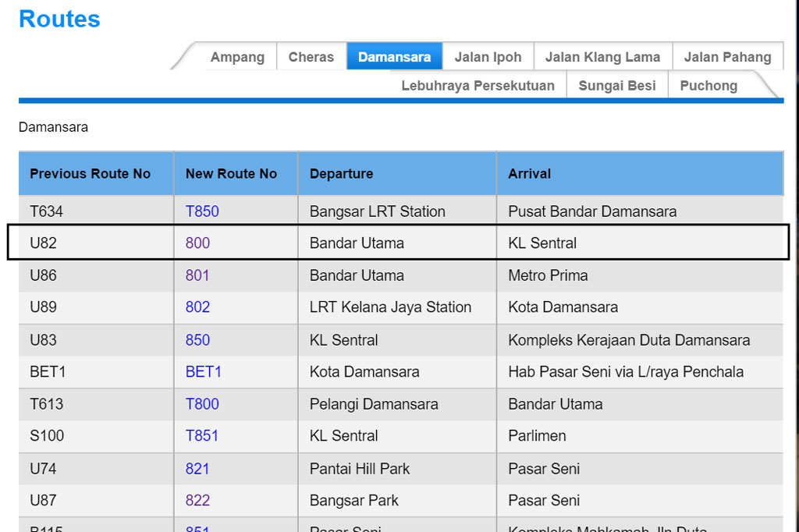Select the T634 previous route cell
The width and height of the screenshot is (799, 532).
coord(96,211)
